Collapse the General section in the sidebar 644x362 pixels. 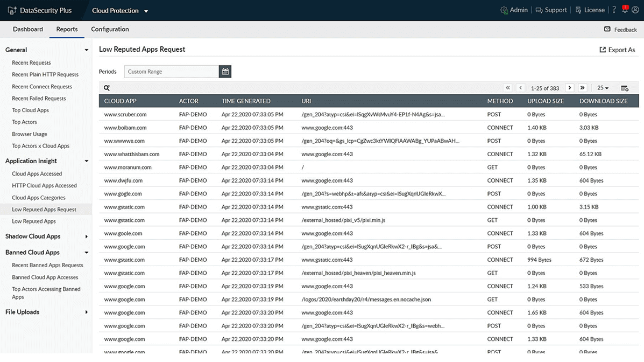tap(86, 50)
